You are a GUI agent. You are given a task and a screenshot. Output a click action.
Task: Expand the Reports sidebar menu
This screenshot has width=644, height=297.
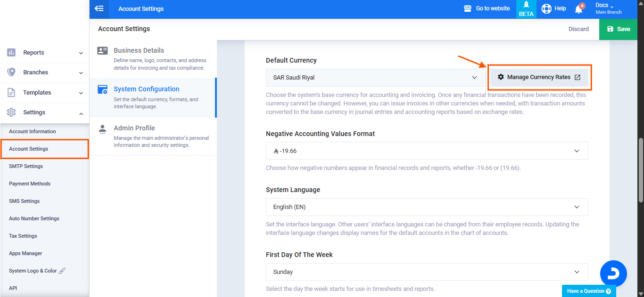(45, 53)
